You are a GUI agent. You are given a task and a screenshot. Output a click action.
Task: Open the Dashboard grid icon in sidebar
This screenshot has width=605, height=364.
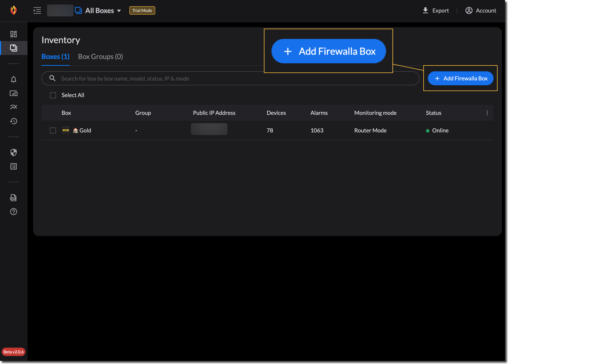pyautogui.click(x=14, y=34)
